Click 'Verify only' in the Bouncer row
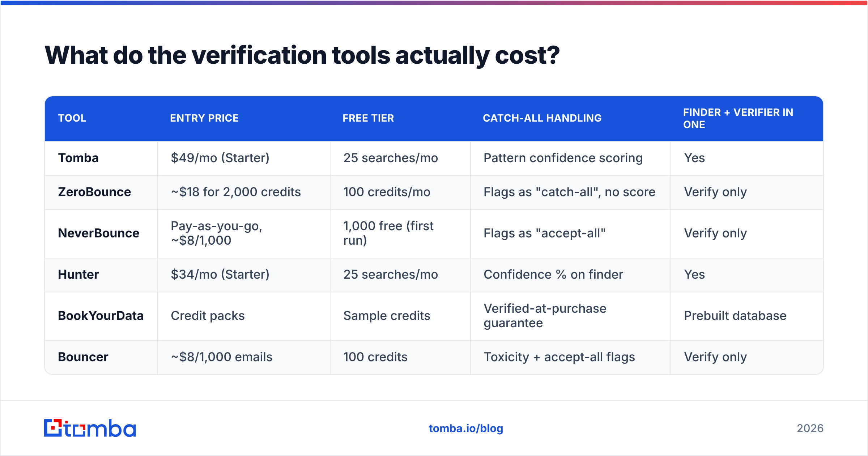Viewport: 868px width, 456px height. 715,357
